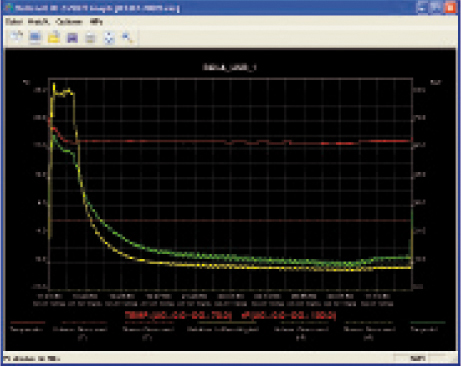Image resolution: width=461 pixels, height=366 pixels.
Task: Click the purple floppy-disk save icon
Action: click(x=72, y=38)
